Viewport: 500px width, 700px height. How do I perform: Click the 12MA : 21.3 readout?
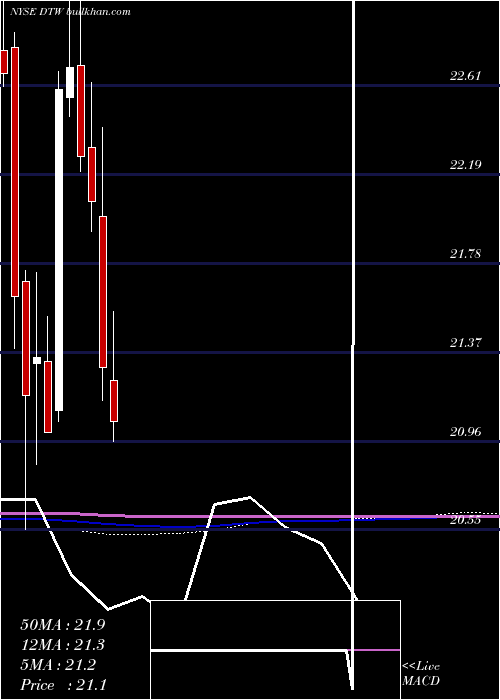tap(63, 645)
